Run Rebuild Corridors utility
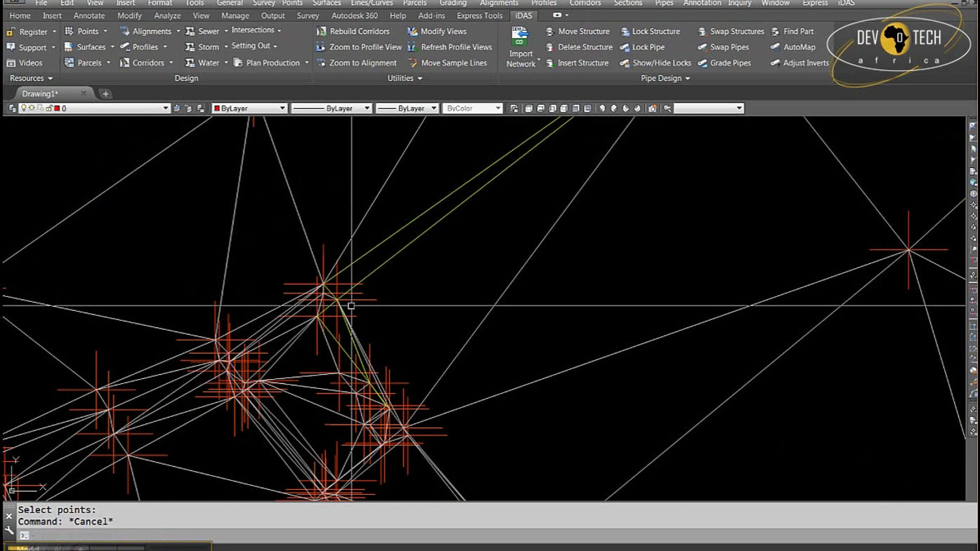 click(353, 32)
